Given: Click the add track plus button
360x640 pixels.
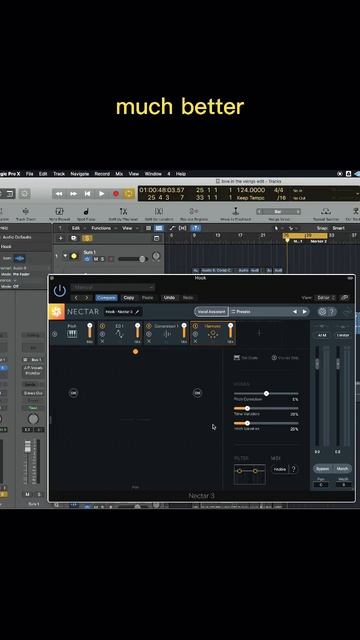Looking at the screenshot, I should click(x=61, y=238).
